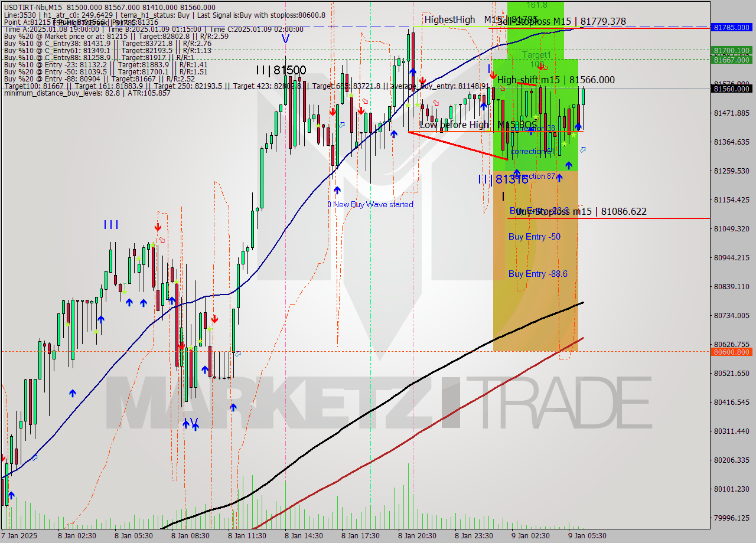Click the '8 Jan 02:30' time label
Viewport: 756px width, 543px height.
[x=77, y=536]
